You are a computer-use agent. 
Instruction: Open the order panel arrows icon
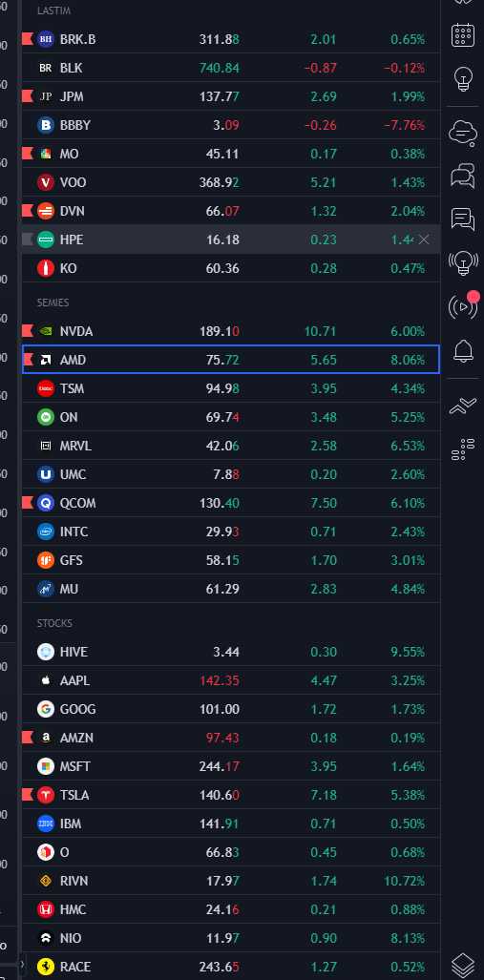(463, 407)
